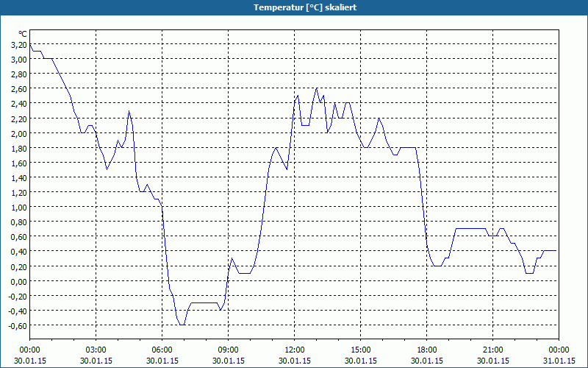The height and width of the screenshot is (368, 588).
Task: Pick the '18:00' time label
Action: [x=427, y=350]
